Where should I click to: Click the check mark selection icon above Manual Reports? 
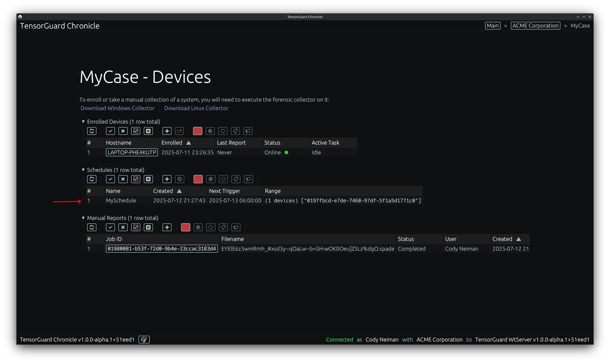(x=110, y=227)
